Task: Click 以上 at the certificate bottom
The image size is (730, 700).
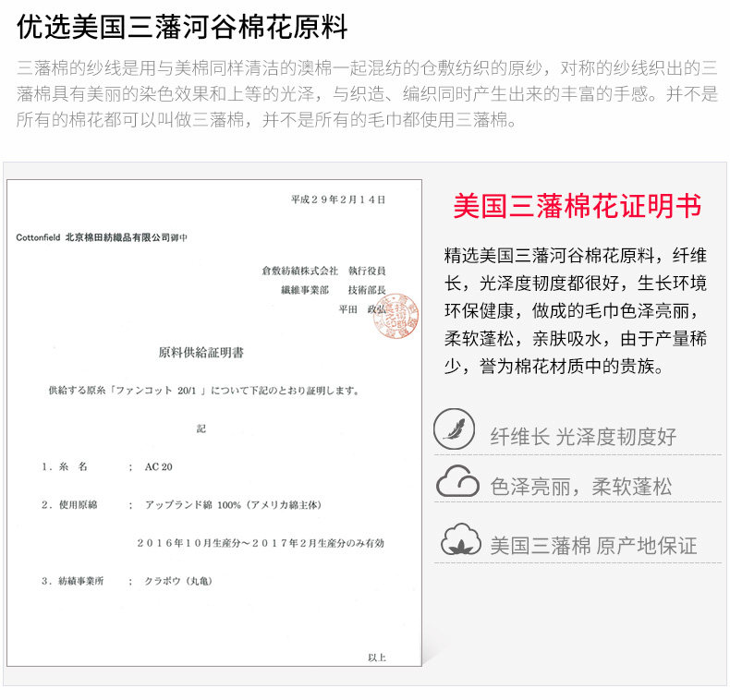Action: 377,658
